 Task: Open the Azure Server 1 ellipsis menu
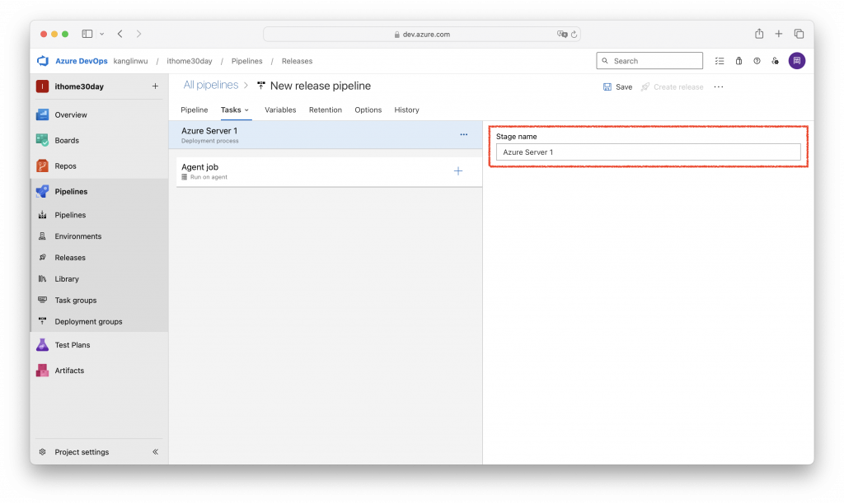pos(463,134)
